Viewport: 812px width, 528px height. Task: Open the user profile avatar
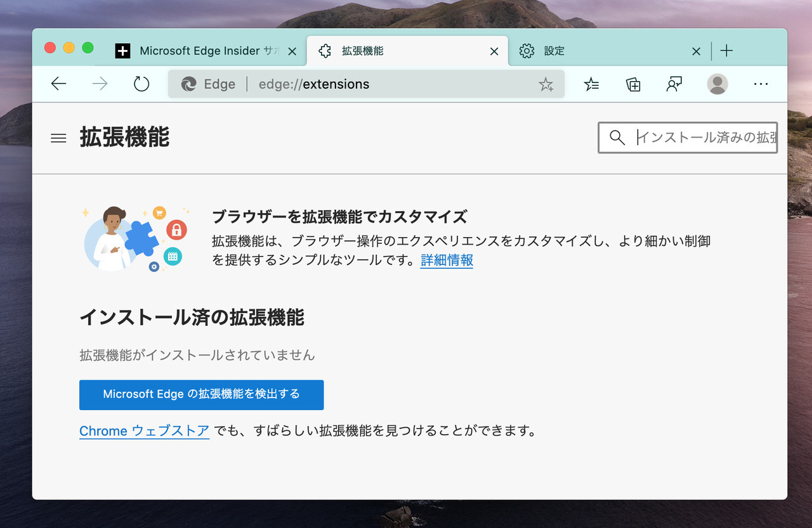point(717,84)
